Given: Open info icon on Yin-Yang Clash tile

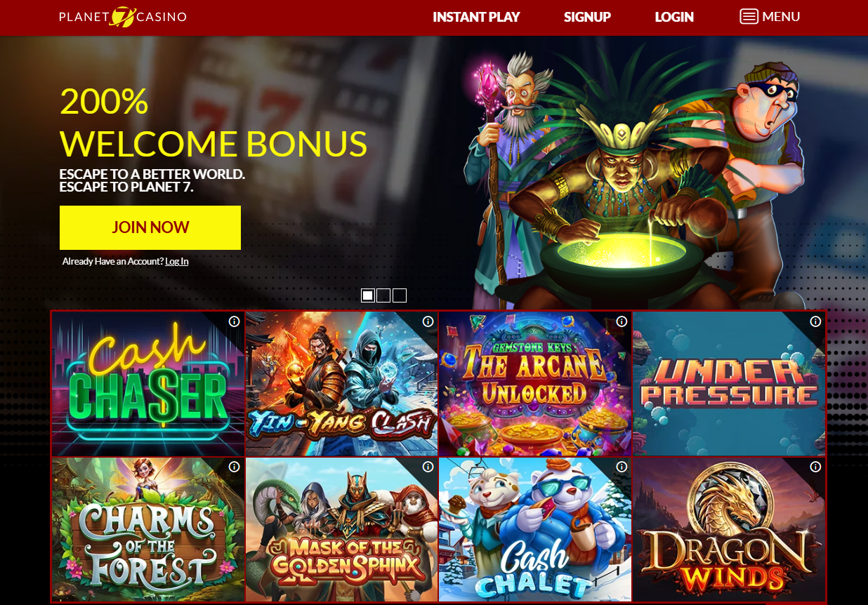Looking at the screenshot, I should point(428,321).
